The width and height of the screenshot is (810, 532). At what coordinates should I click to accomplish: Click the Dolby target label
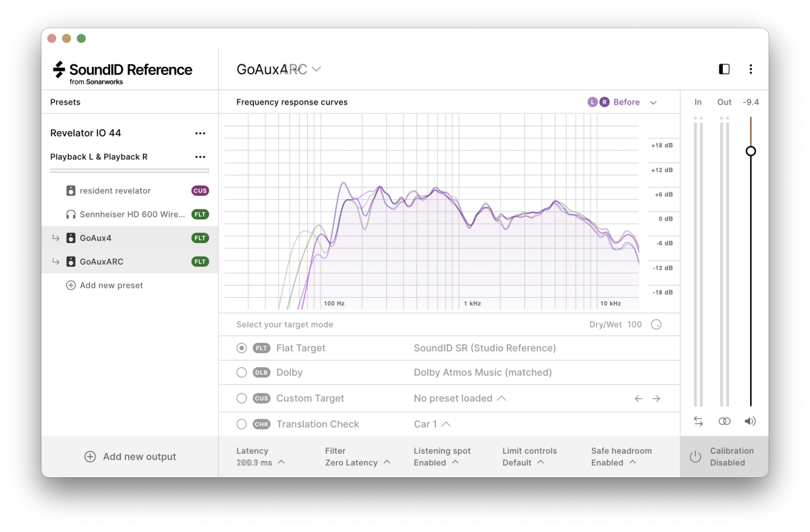coord(290,373)
